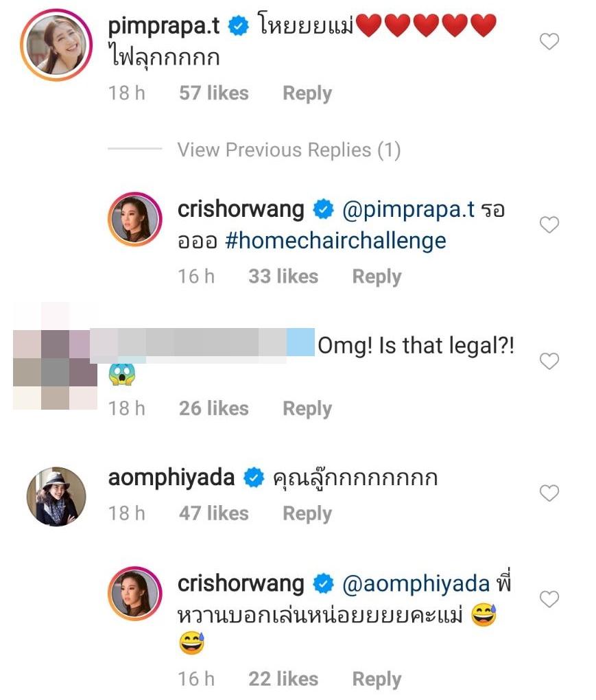Like pimprapa.t's comment with the heart
Viewport: 596px width, 700px height.
(x=549, y=43)
